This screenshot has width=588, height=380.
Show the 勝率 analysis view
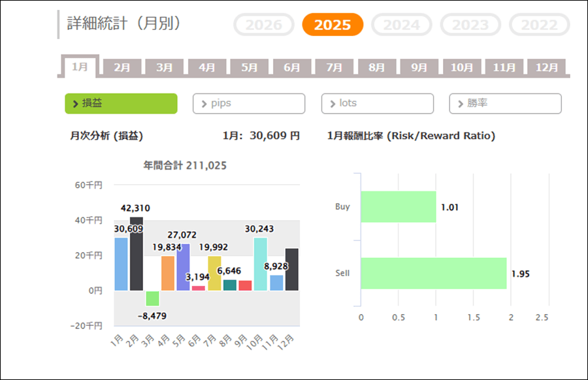(x=506, y=103)
